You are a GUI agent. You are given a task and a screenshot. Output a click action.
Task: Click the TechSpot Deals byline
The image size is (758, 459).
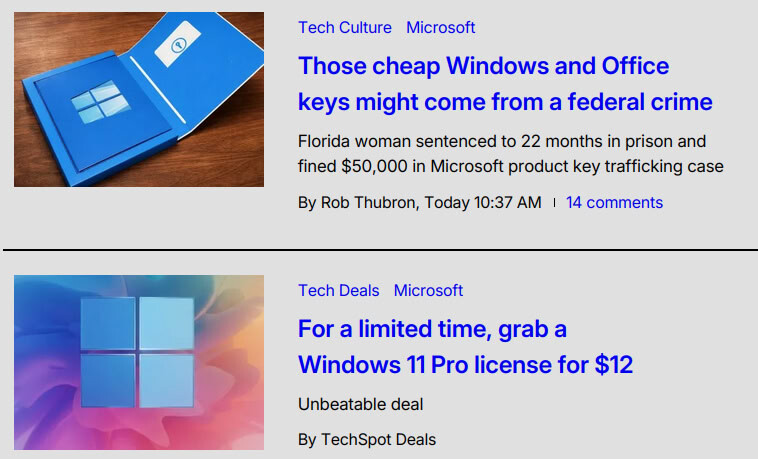coord(367,439)
